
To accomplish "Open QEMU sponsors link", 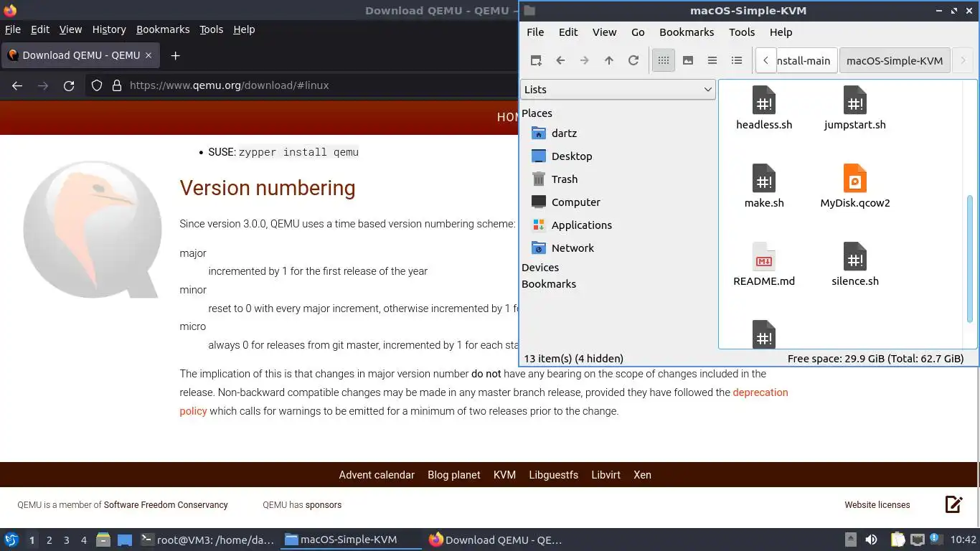I will (324, 505).
